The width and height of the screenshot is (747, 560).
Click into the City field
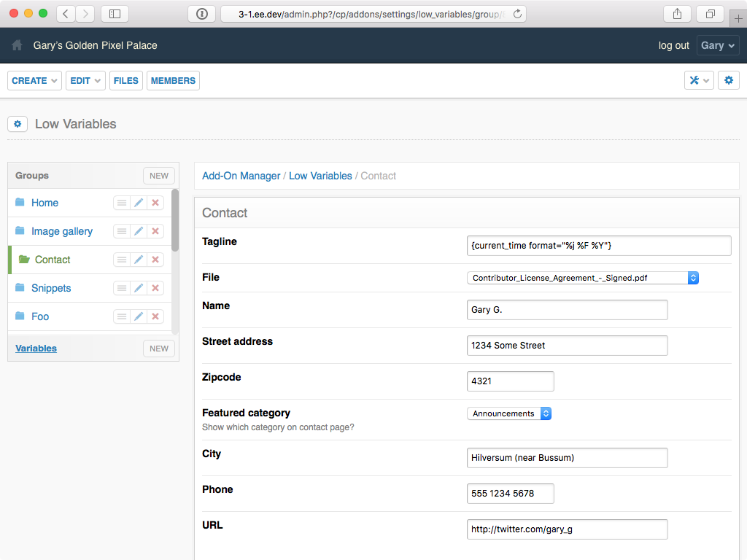(568, 458)
